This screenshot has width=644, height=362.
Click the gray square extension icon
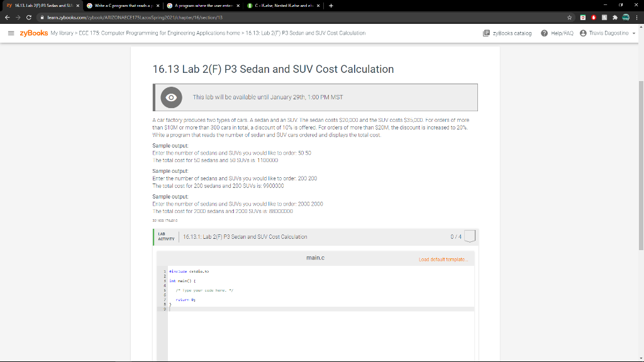pyautogui.click(x=604, y=17)
